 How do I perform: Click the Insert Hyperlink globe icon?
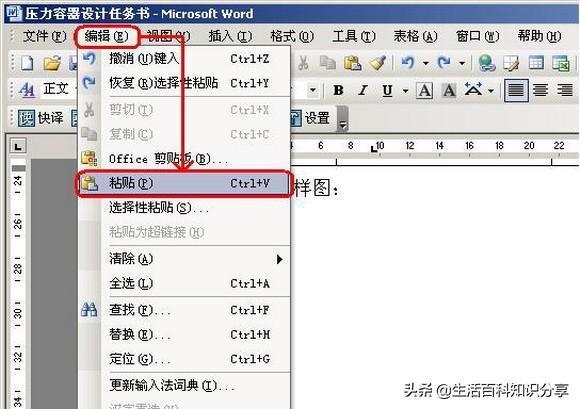pyautogui.click(x=486, y=63)
